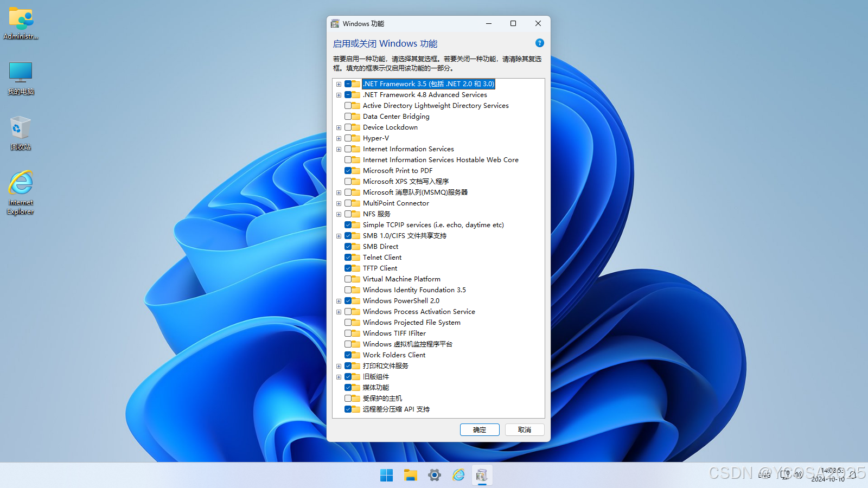Toggle the .NET Framework 3.5 checkbox
868x488 pixels.
click(x=348, y=84)
